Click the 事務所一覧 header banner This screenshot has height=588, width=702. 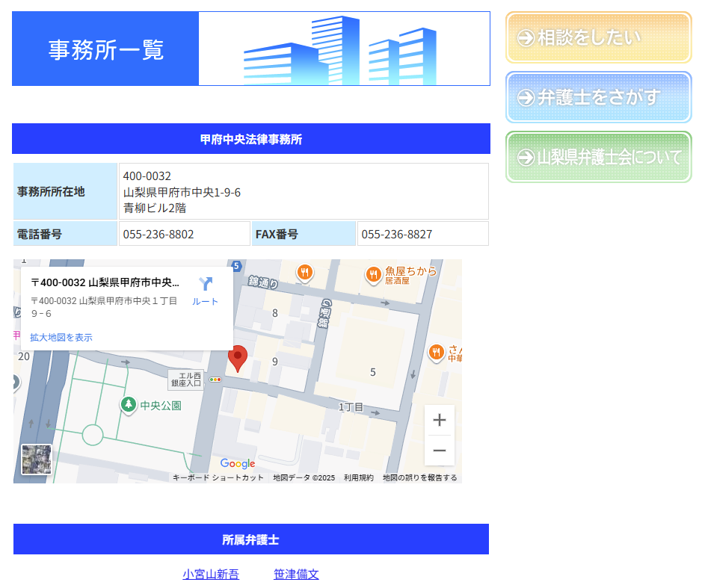point(251,49)
